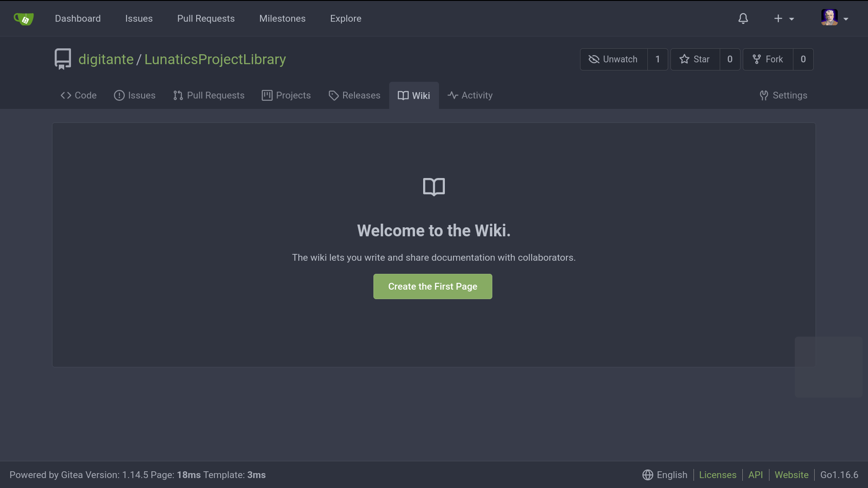Fork this repository
Viewport: 868px width, 488px height.
[x=768, y=59]
